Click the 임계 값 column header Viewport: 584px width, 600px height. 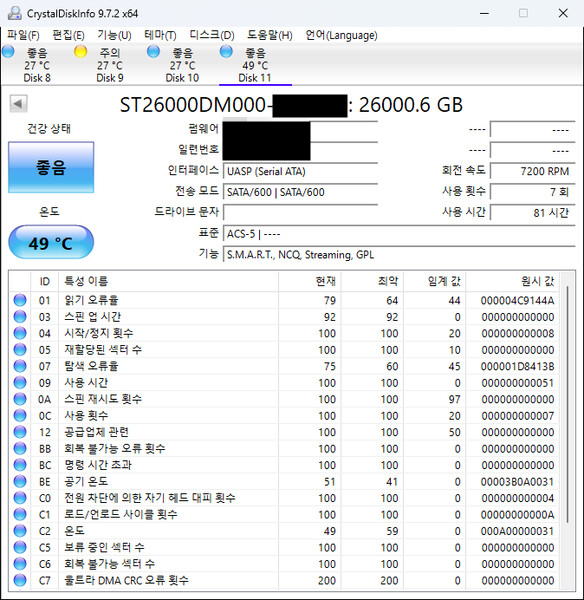click(434, 281)
